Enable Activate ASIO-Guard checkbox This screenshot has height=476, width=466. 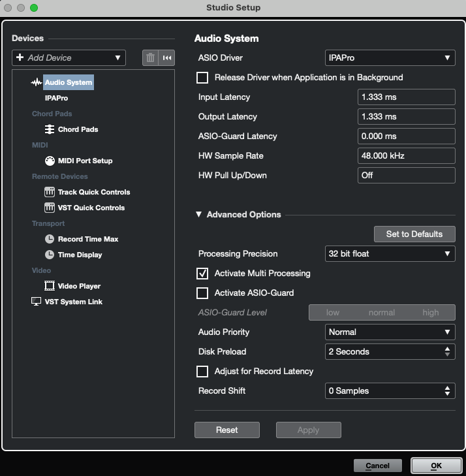[202, 293]
